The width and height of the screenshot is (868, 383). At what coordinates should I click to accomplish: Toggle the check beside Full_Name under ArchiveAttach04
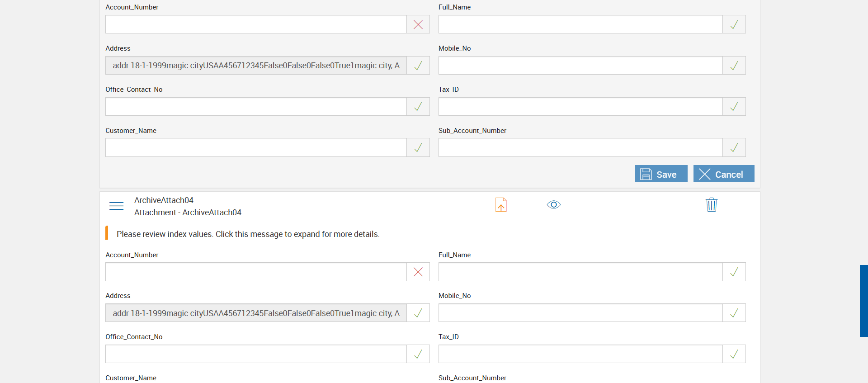734,272
